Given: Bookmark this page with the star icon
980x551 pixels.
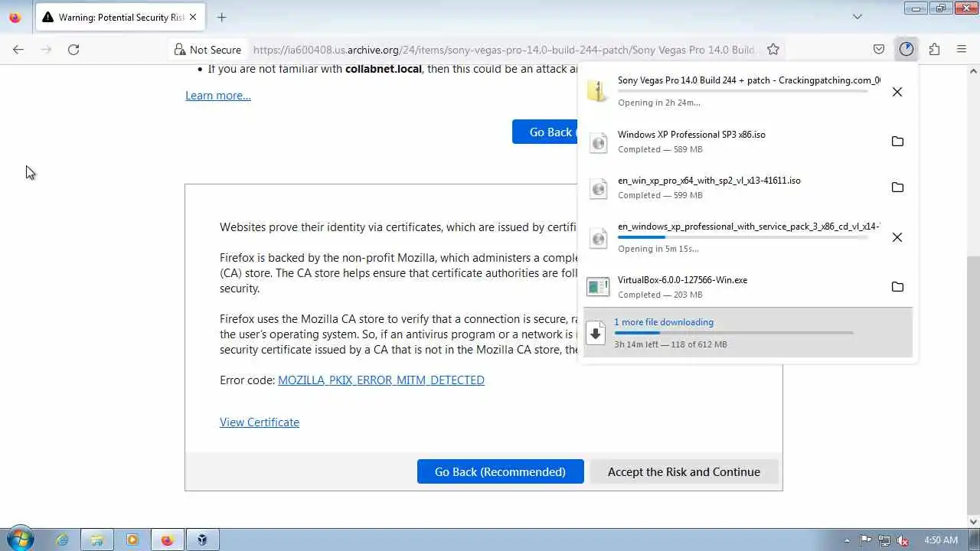Looking at the screenshot, I should coord(773,50).
